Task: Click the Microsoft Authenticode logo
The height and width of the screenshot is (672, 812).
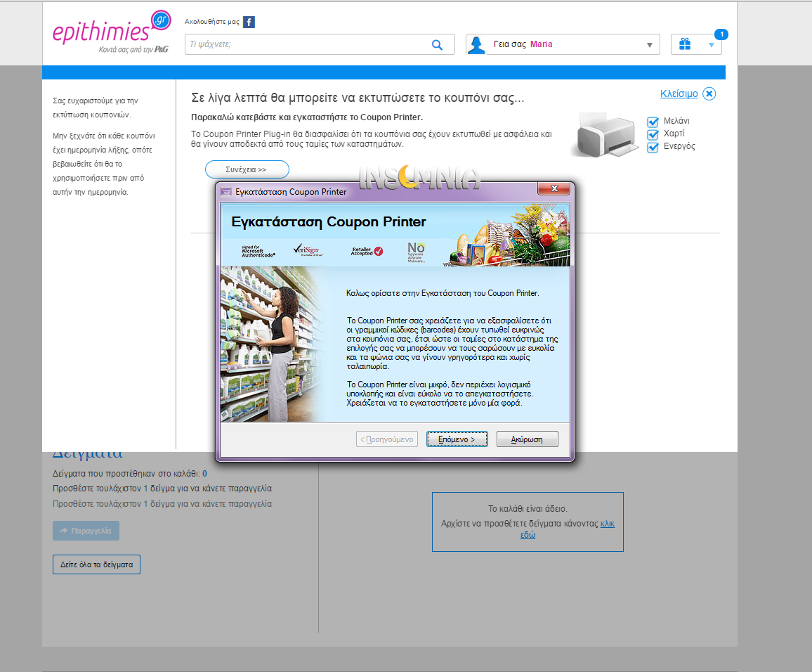Action: pyautogui.click(x=258, y=251)
